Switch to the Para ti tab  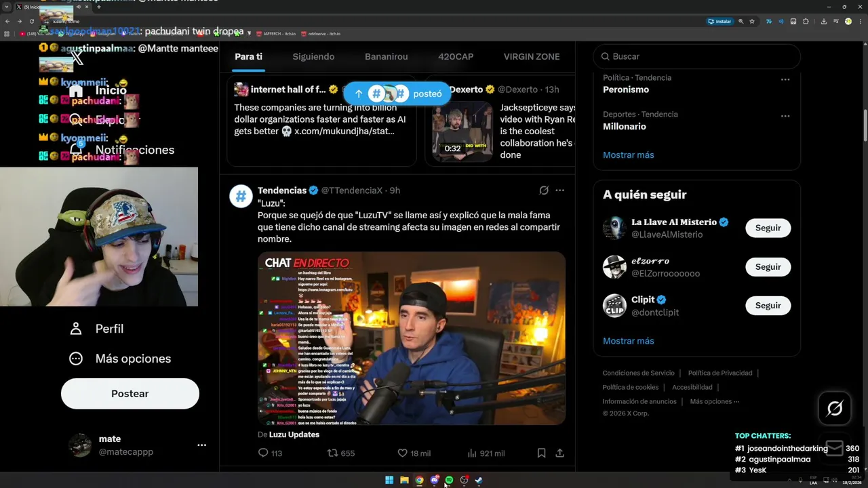point(248,56)
